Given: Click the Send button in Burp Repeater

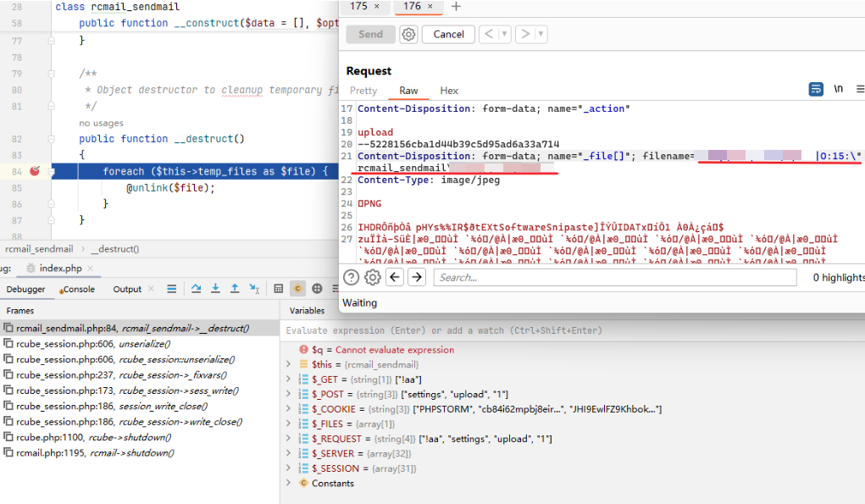Looking at the screenshot, I should click(x=370, y=34).
